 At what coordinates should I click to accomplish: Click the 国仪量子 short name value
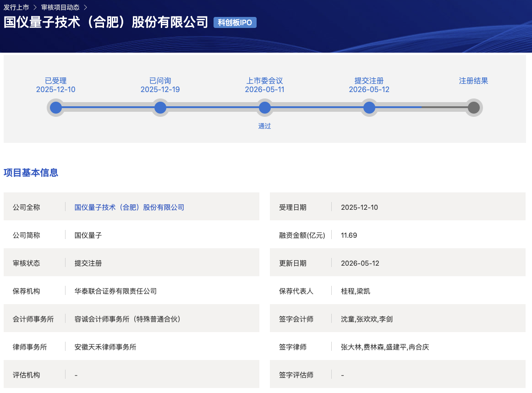pyautogui.click(x=88, y=235)
